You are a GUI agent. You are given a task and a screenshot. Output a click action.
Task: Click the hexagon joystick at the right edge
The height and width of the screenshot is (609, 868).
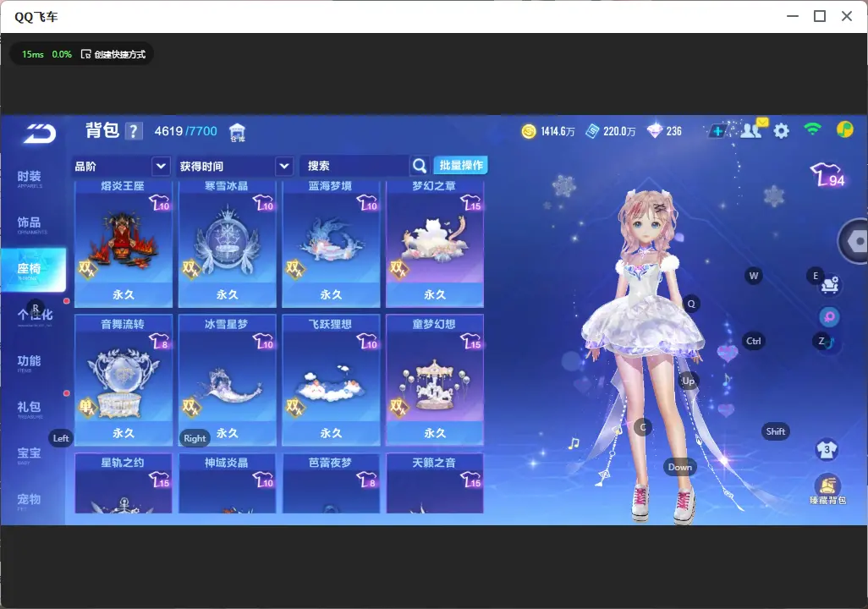pyautogui.click(x=855, y=241)
